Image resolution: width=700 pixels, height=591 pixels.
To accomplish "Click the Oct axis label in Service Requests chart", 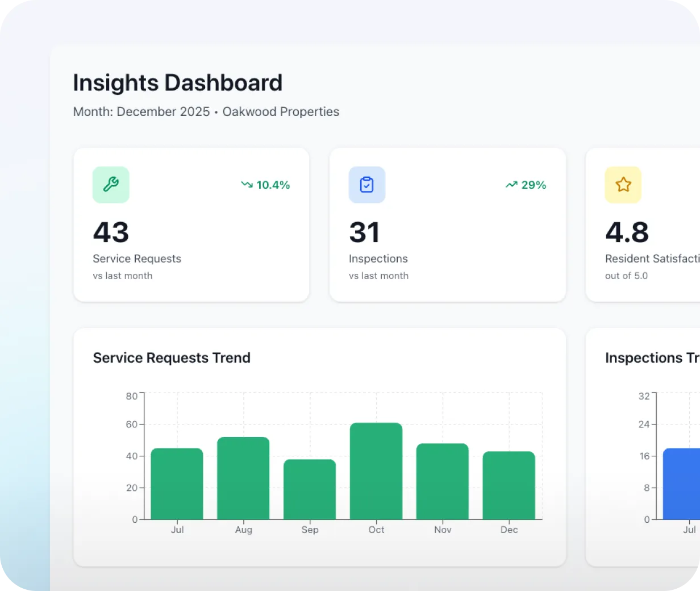I will point(376,530).
